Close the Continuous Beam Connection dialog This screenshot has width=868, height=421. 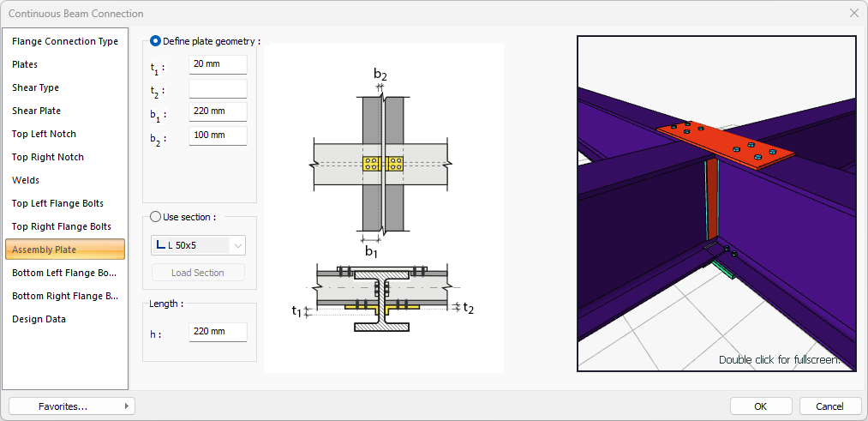(853, 14)
